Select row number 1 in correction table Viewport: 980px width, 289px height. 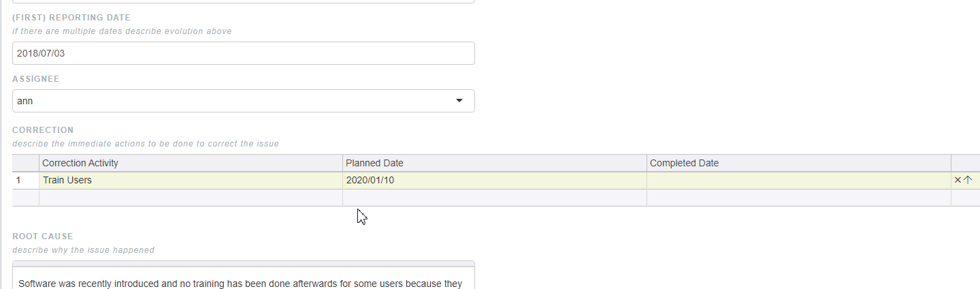pyautogui.click(x=26, y=181)
